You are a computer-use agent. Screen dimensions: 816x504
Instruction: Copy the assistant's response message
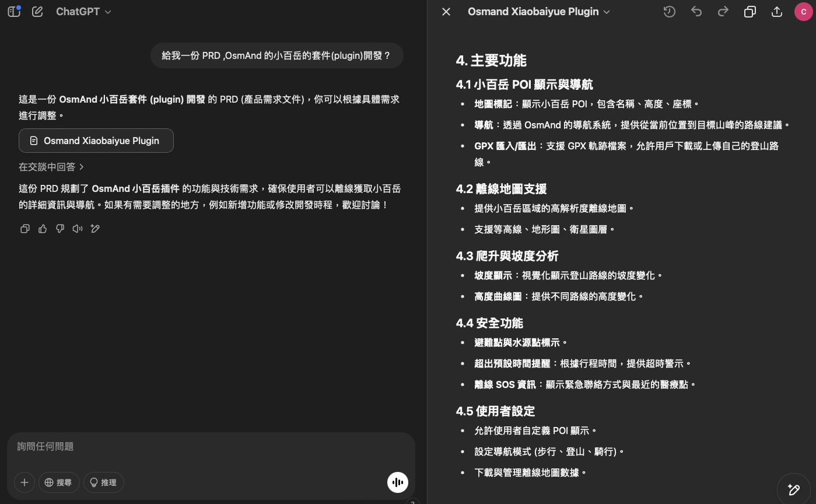click(25, 229)
